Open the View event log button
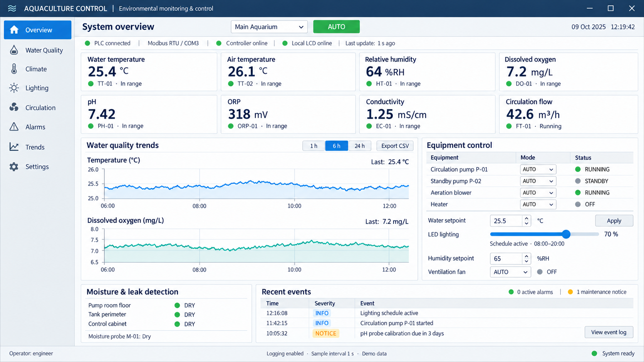Image resolution: width=644 pixels, height=362 pixels. 609,332
